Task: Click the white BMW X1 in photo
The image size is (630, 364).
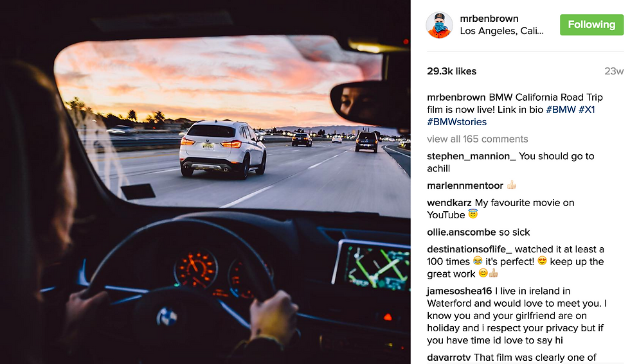Action: [x=222, y=148]
